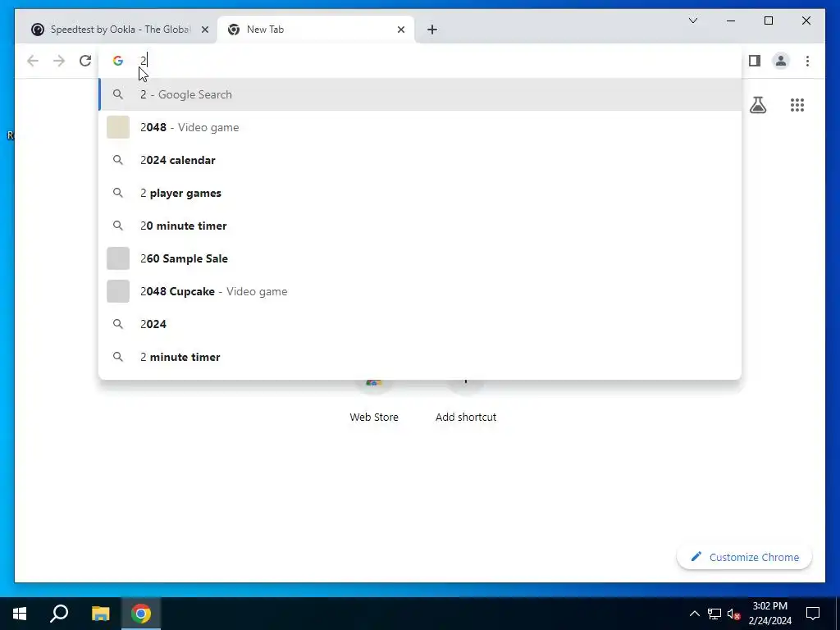Open the network status tray icon
The width and height of the screenshot is (840, 630).
(x=714, y=614)
